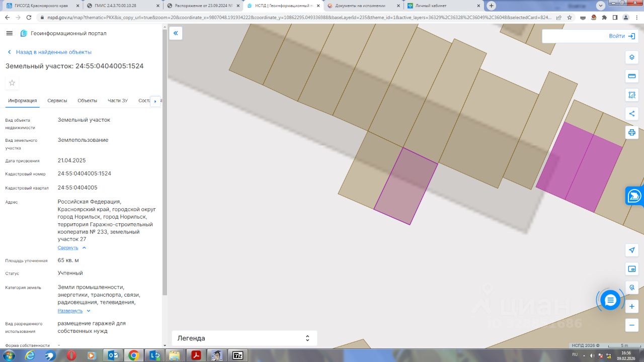Image resolution: width=644 pixels, height=362 pixels.
Task: Open 7-Zip from the taskbar
Action: [237, 355]
